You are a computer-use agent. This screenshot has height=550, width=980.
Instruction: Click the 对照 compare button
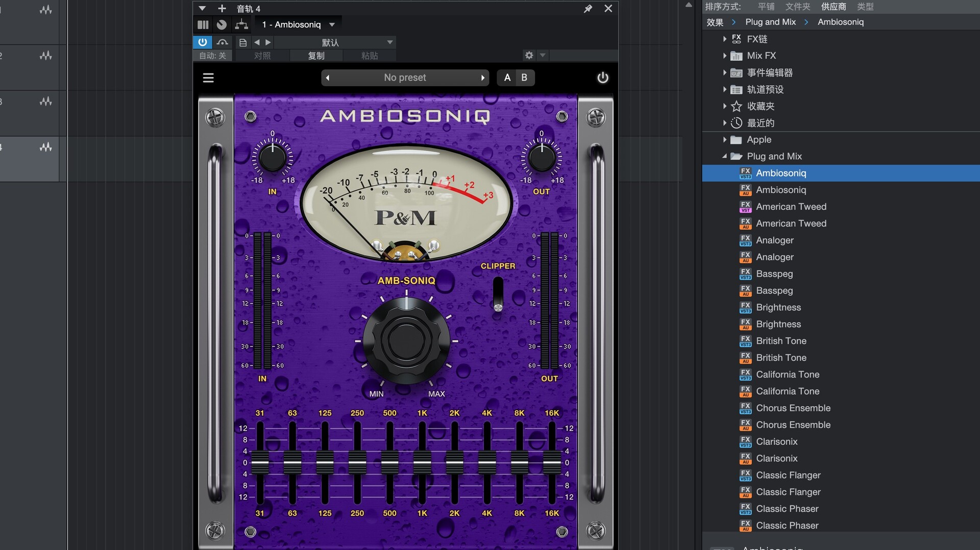[262, 56]
